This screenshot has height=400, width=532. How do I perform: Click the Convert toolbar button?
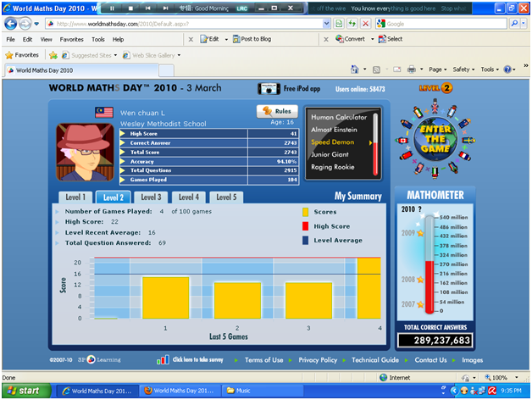[x=350, y=39]
